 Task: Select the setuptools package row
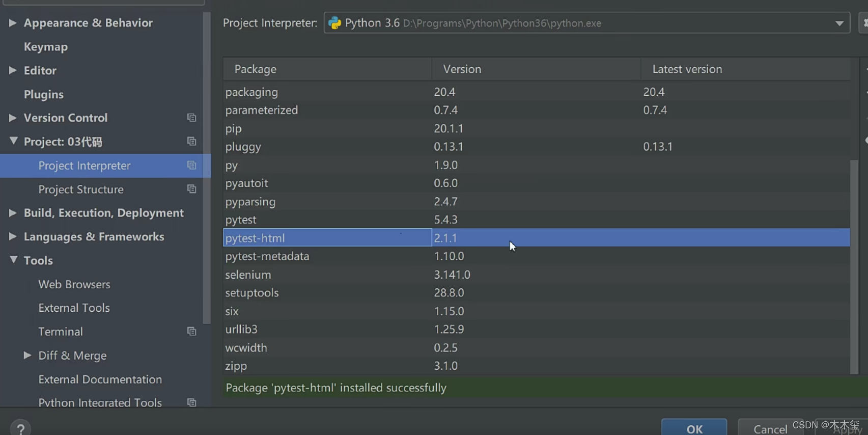pos(537,293)
